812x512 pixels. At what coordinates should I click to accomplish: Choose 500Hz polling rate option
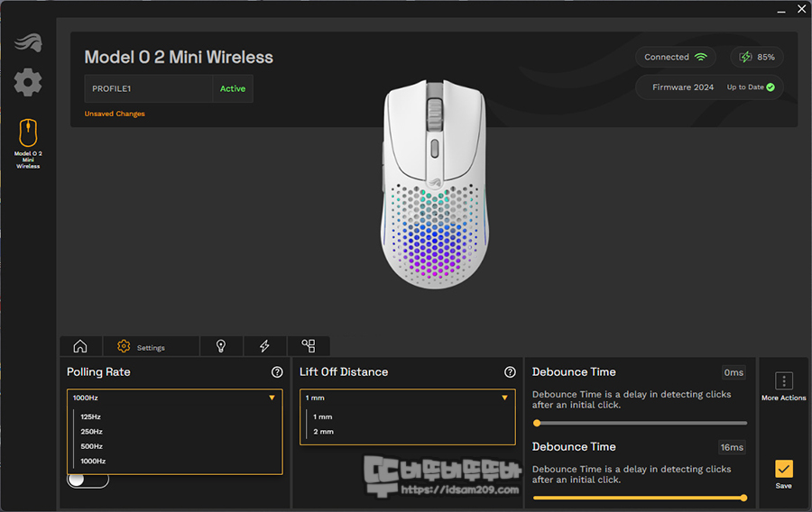tap(92, 446)
